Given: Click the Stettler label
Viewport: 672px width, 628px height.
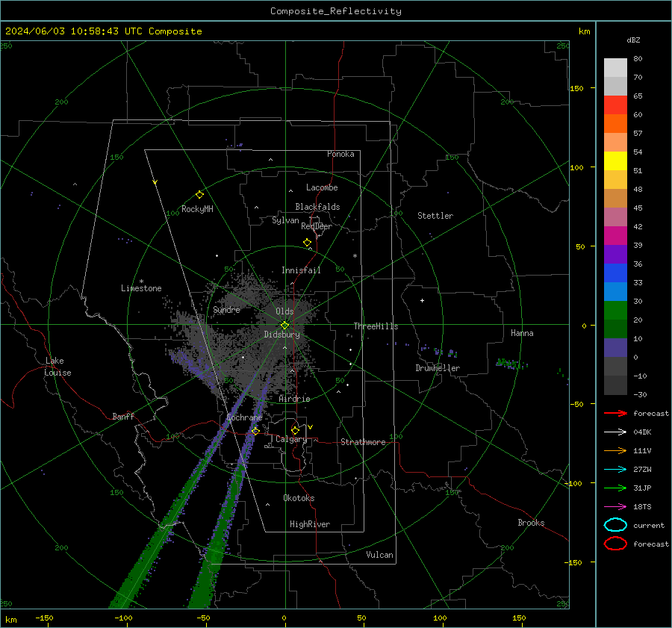Looking at the screenshot, I should pyautogui.click(x=435, y=216).
